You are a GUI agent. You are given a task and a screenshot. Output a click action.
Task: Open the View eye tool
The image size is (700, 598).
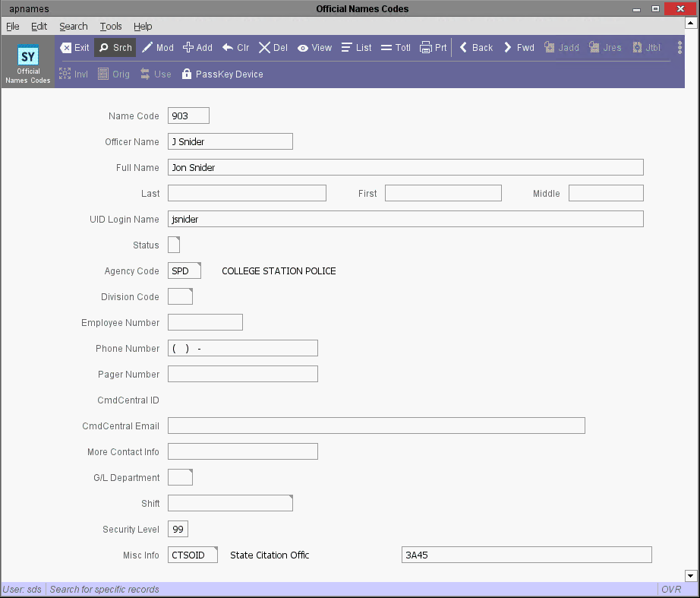click(314, 47)
